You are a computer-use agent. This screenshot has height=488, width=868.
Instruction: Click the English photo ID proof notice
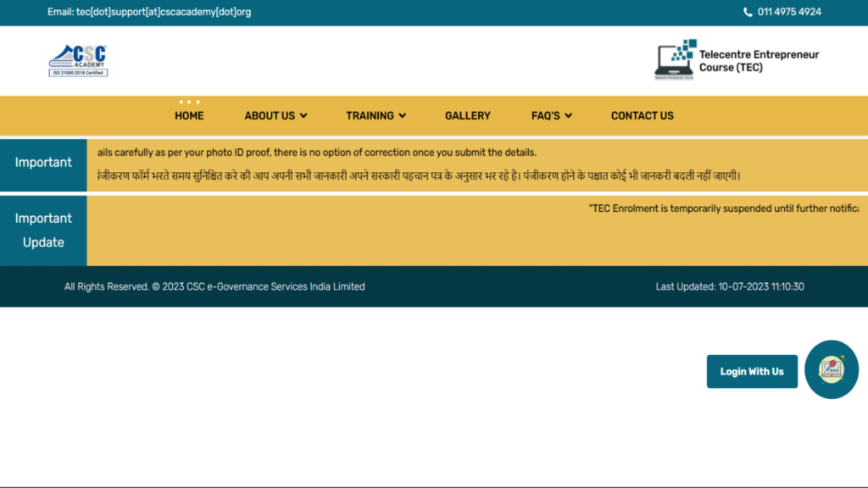coord(317,152)
